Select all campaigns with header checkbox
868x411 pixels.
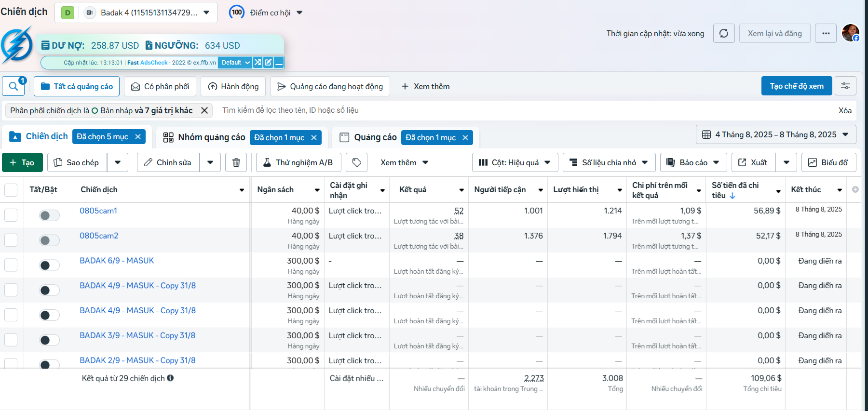(x=11, y=190)
